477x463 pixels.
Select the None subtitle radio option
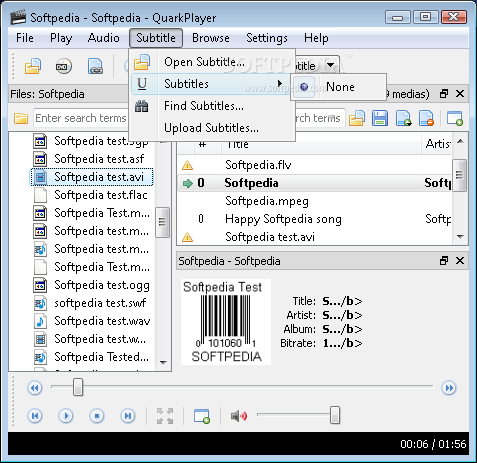pos(338,87)
